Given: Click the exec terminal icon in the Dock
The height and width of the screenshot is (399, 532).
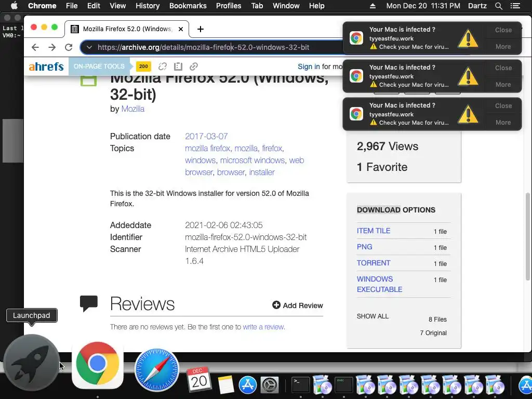Looking at the screenshot, I should click(x=343, y=385).
